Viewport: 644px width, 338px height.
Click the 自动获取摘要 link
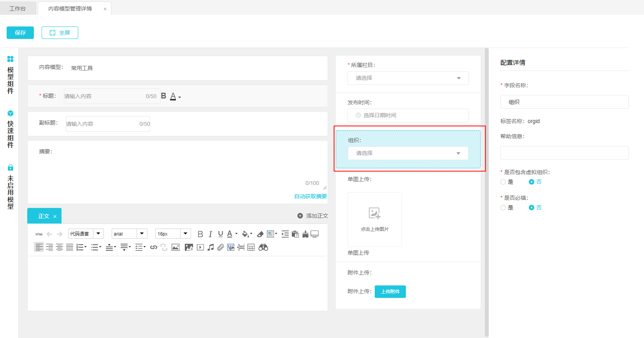click(311, 196)
